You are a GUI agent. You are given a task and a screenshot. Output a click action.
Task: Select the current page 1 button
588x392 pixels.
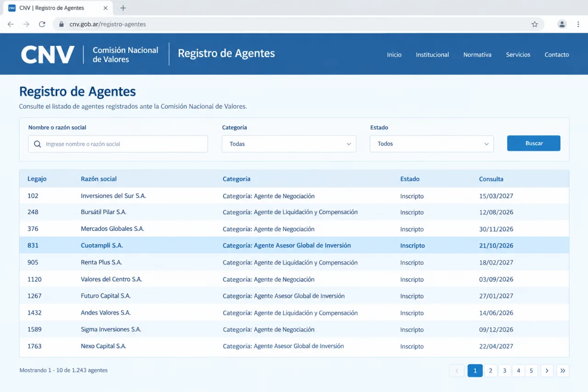475,370
